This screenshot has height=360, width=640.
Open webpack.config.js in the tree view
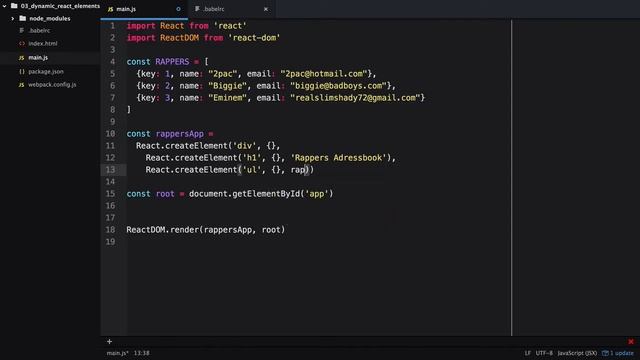pos(52,84)
